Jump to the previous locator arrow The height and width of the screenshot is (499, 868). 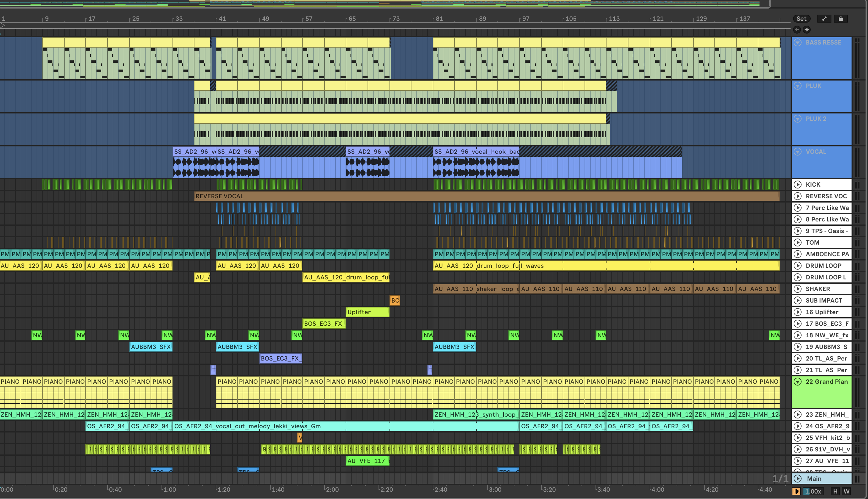click(x=797, y=30)
